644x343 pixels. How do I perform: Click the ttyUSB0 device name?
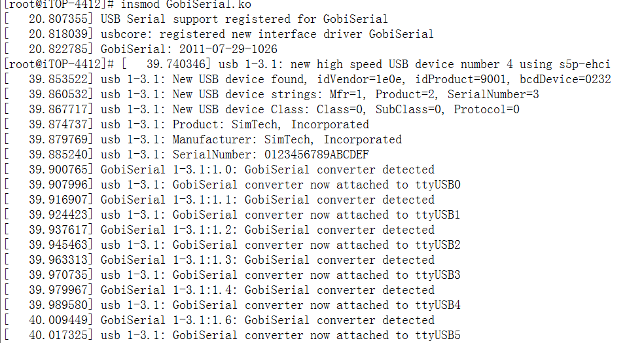pos(438,185)
